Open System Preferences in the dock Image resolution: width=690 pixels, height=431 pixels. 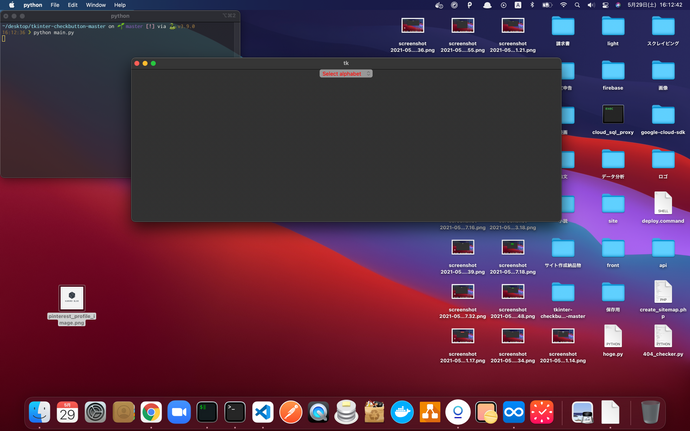tap(95, 411)
